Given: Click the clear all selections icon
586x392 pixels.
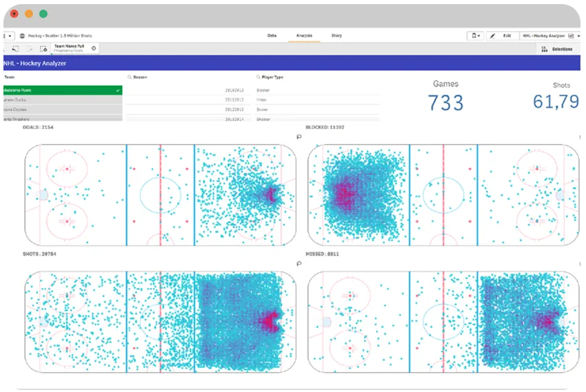Looking at the screenshot, I should pyautogui.click(x=43, y=48).
